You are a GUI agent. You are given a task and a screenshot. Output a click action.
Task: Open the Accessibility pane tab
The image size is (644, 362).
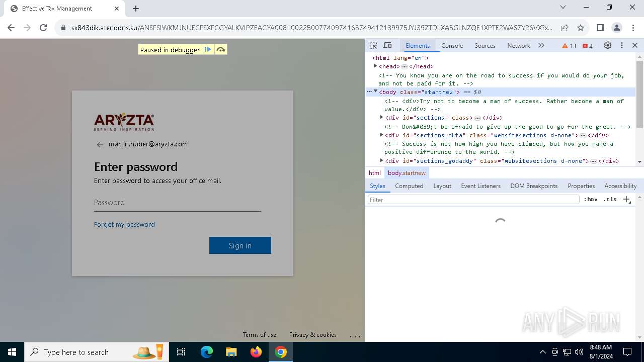point(620,186)
